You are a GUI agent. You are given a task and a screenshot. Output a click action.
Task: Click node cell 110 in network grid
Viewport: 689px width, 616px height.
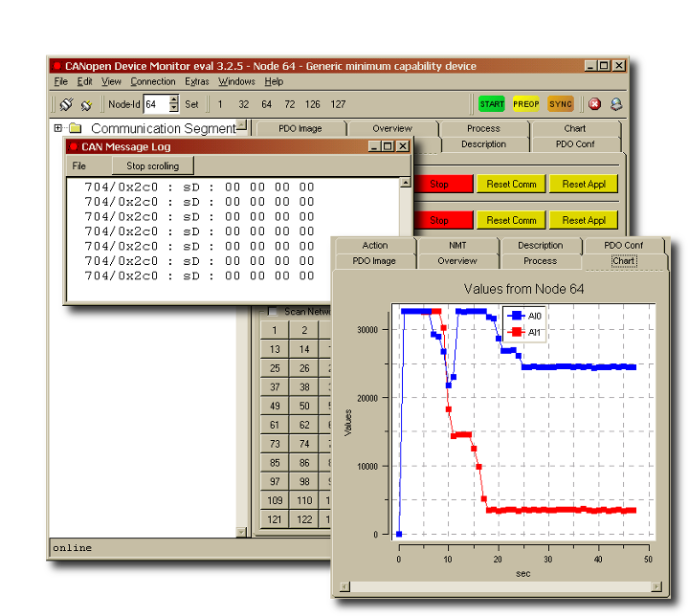304,500
